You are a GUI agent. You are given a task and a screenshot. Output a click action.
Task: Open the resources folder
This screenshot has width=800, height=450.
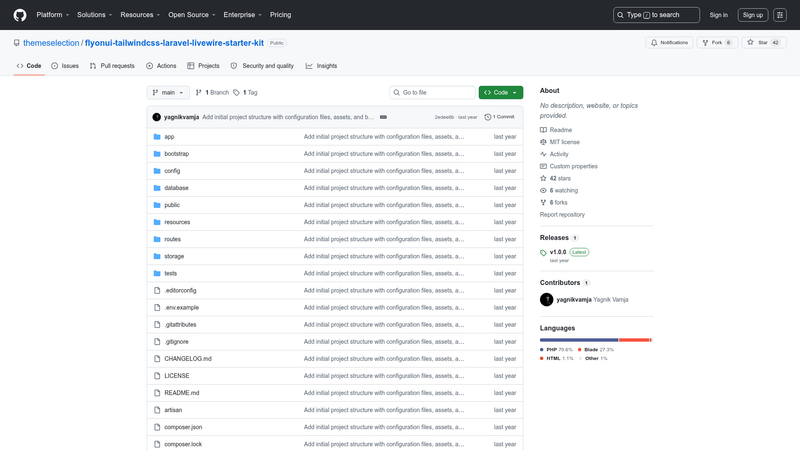(x=177, y=222)
